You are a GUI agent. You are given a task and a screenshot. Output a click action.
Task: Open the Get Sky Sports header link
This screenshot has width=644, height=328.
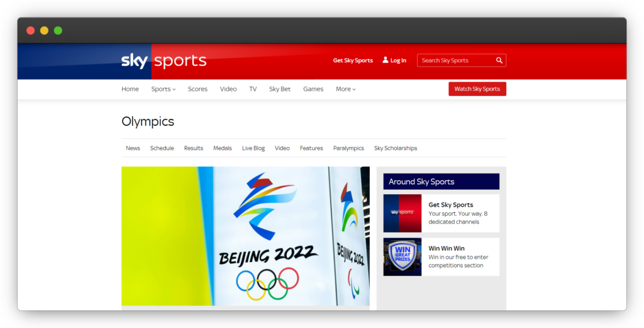pyautogui.click(x=353, y=60)
